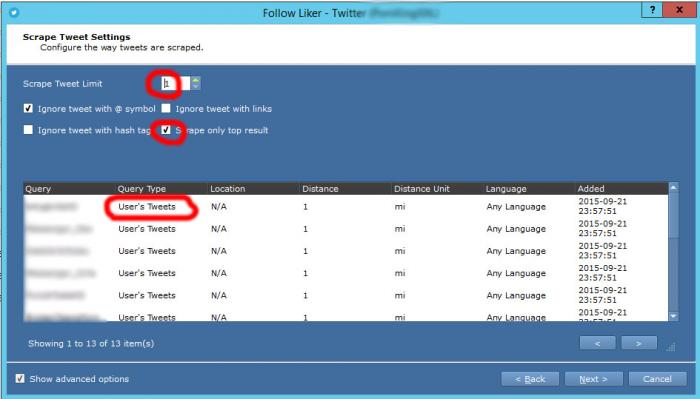Enable Ignore tweet with hash tag

(x=28, y=130)
